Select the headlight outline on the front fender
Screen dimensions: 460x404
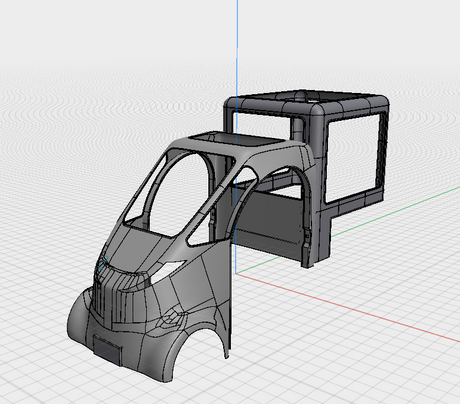[x=173, y=318]
